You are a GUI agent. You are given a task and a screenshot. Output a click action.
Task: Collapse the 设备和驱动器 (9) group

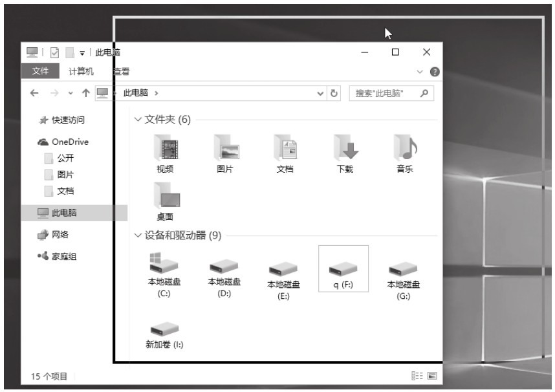[x=137, y=235]
